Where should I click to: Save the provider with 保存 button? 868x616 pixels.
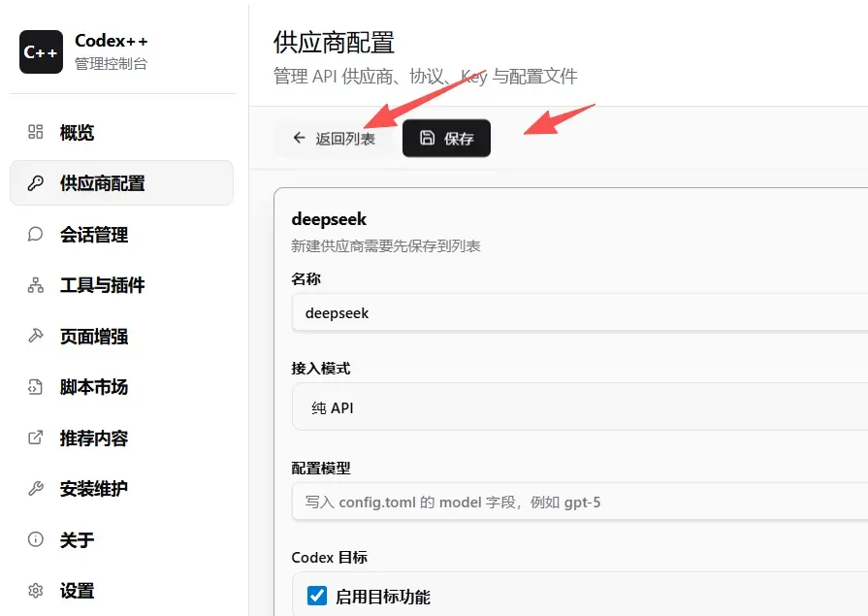(x=446, y=138)
